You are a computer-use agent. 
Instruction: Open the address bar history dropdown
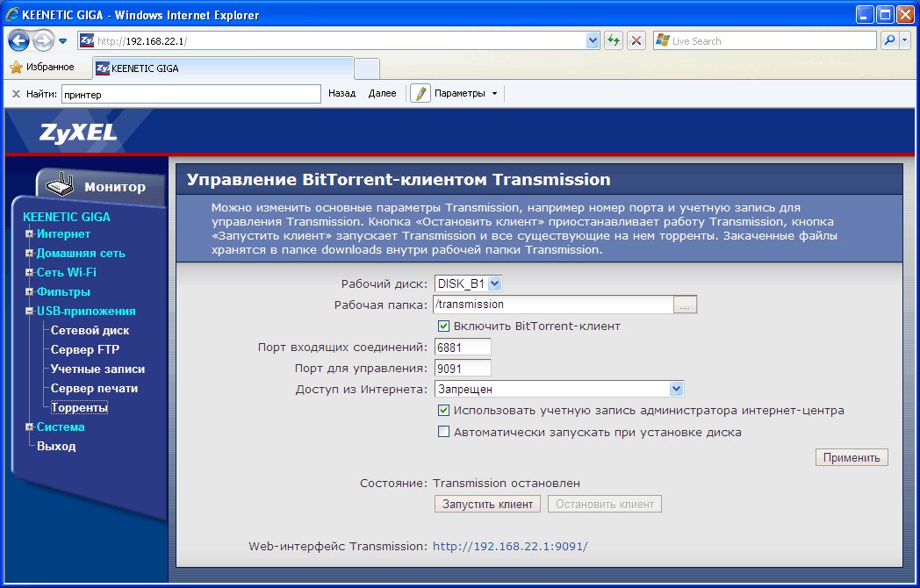click(x=593, y=41)
